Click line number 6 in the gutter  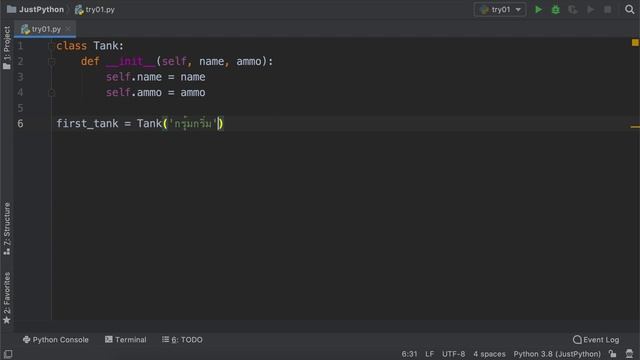20,123
